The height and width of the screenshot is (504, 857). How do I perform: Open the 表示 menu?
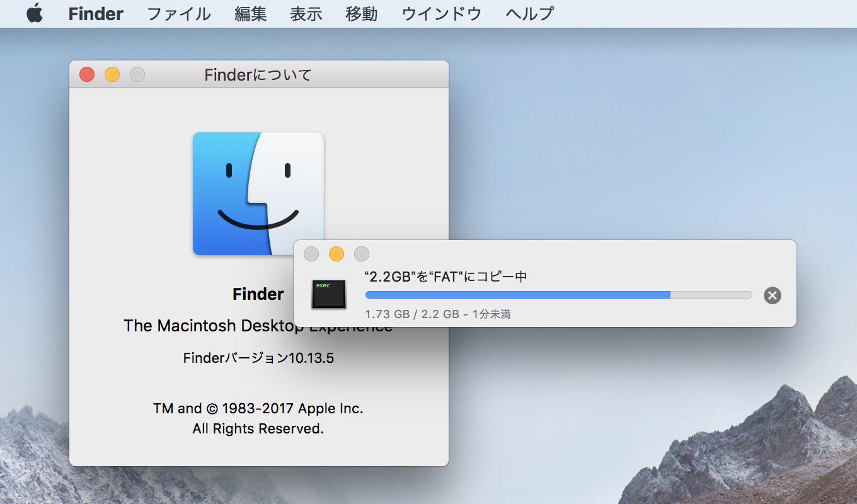pos(306,14)
